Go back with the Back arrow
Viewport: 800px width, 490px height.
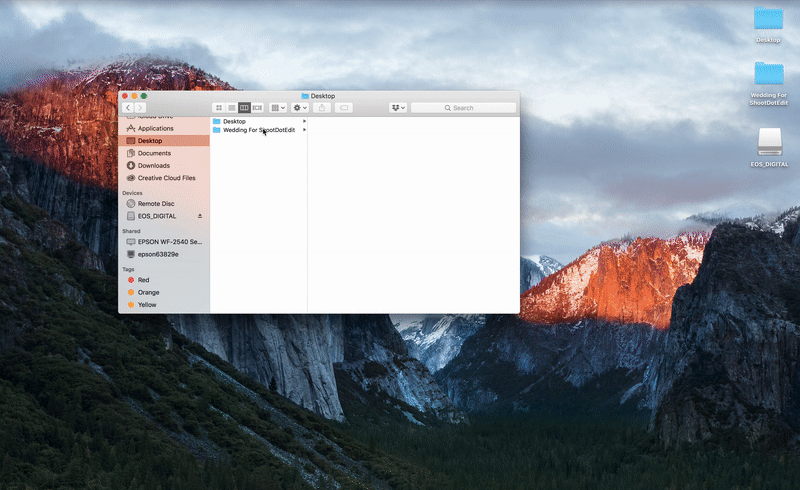tap(128, 107)
